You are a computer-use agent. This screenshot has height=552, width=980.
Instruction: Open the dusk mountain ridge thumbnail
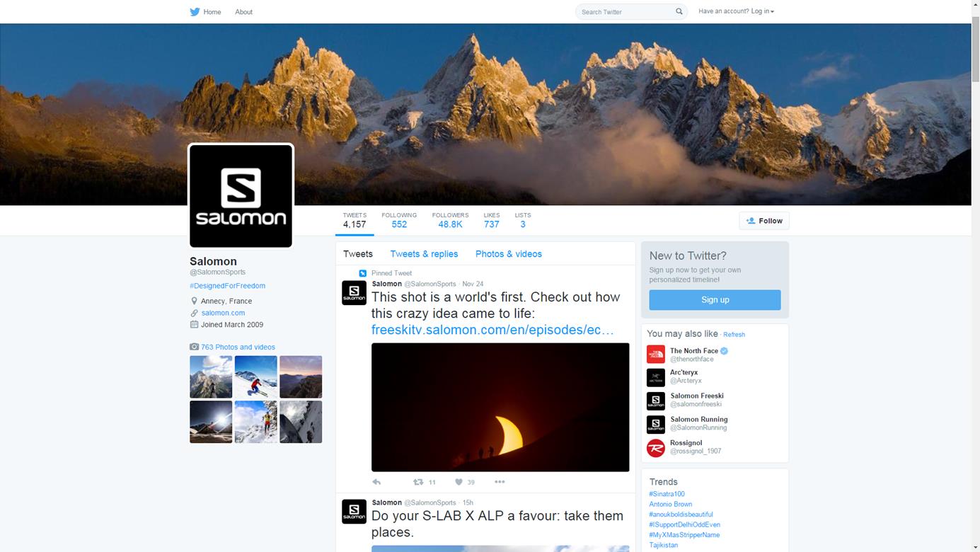pyautogui.click(x=301, y=376)
